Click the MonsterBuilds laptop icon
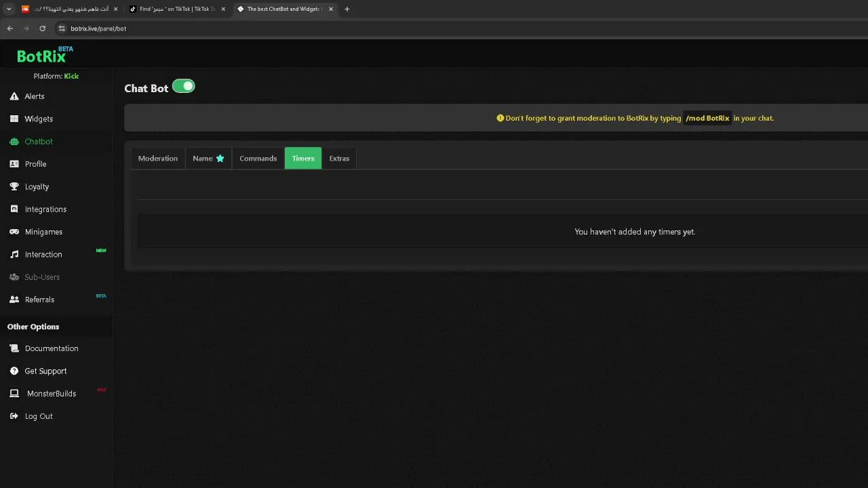 click(x=14, y=394)
